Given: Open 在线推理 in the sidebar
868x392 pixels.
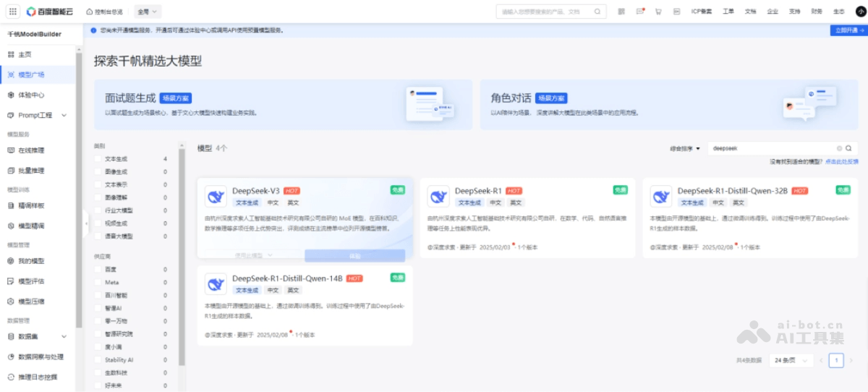Looking at the screenshot, I should tap(31, 150).
